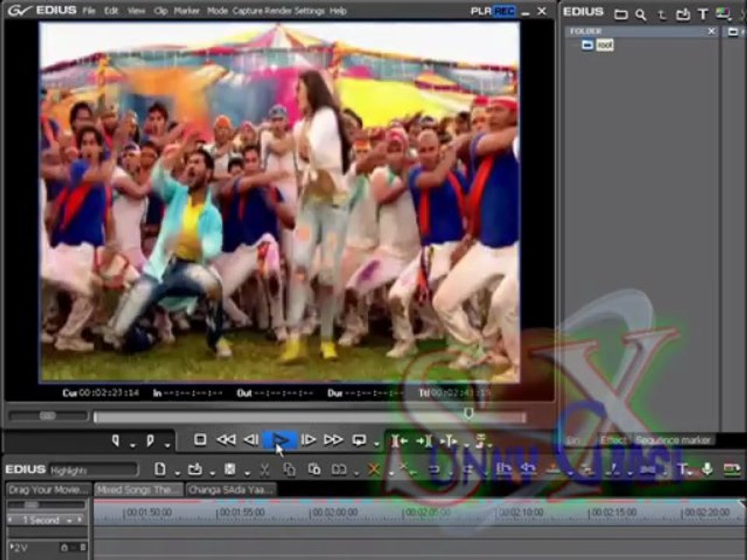Screen dimensions: 747x560
Task: Click the Copy icon in timeline toolbar
Action: (x=289, y=470)
